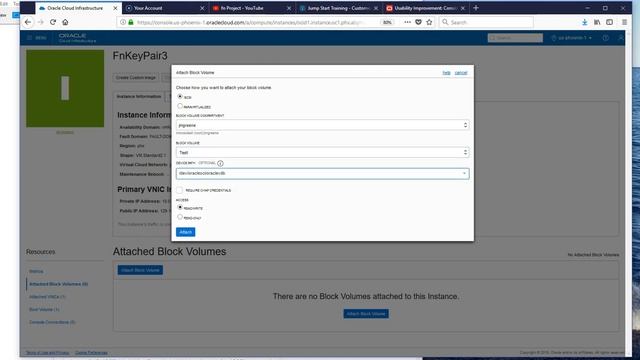Viewport: 640px width, 360px height.
Task: Open the Oracle console help icon
Action: click(606, 38)
